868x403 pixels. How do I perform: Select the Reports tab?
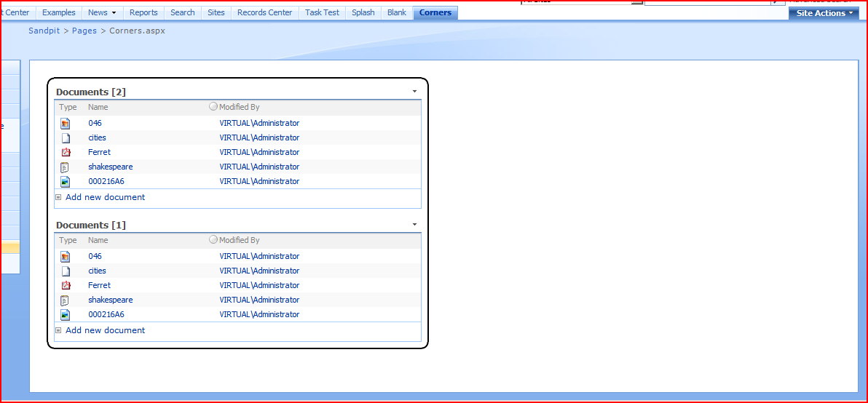click(143, 12)
